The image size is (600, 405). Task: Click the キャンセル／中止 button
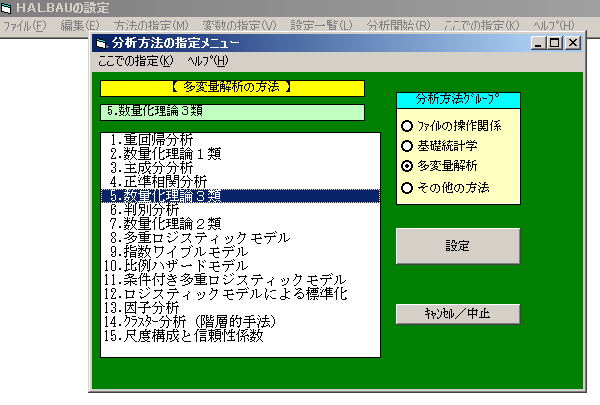tap(458, 313)
